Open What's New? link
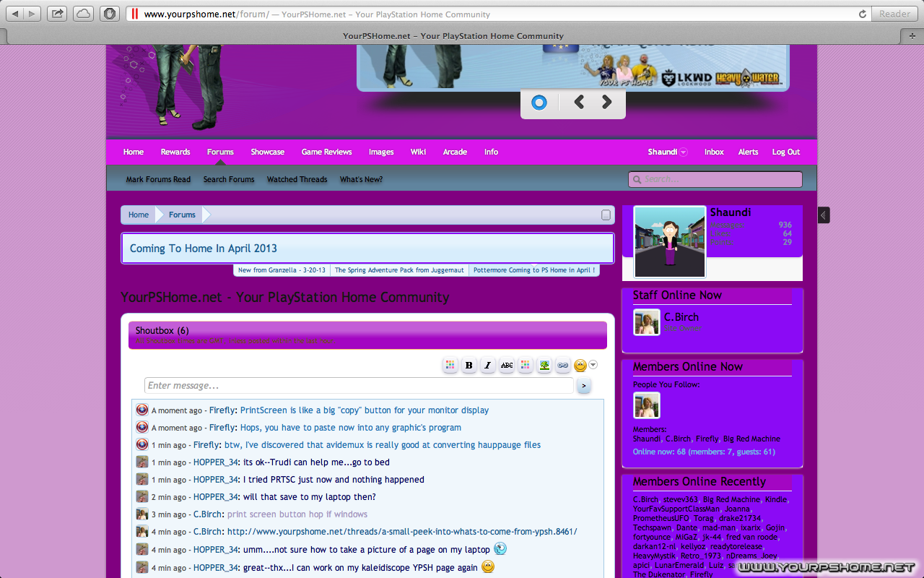The image size is (924, 578). 361,179
